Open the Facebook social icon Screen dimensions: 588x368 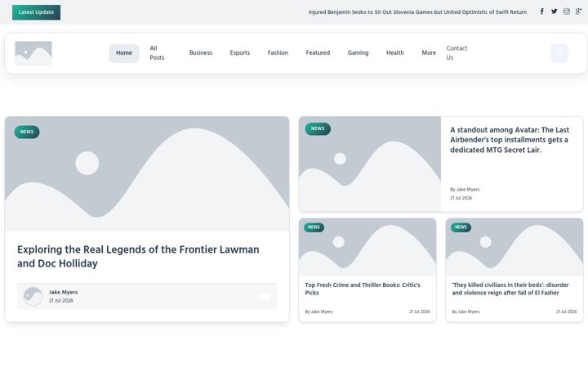[542, 11]
